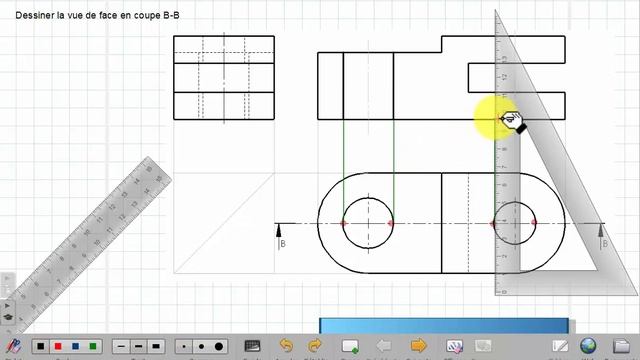Screen dimensions: 640x360
Task: Choose the thickest line width
Action: 156,347
